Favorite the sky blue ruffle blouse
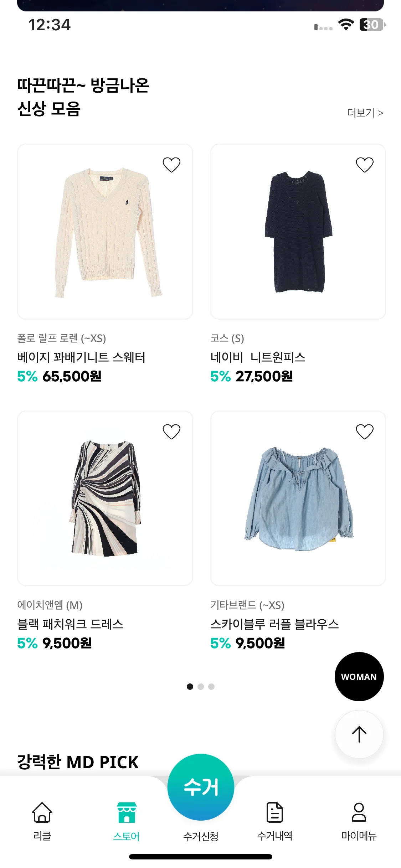The width and height of the screenshot is (401, 868). point(365,432)
